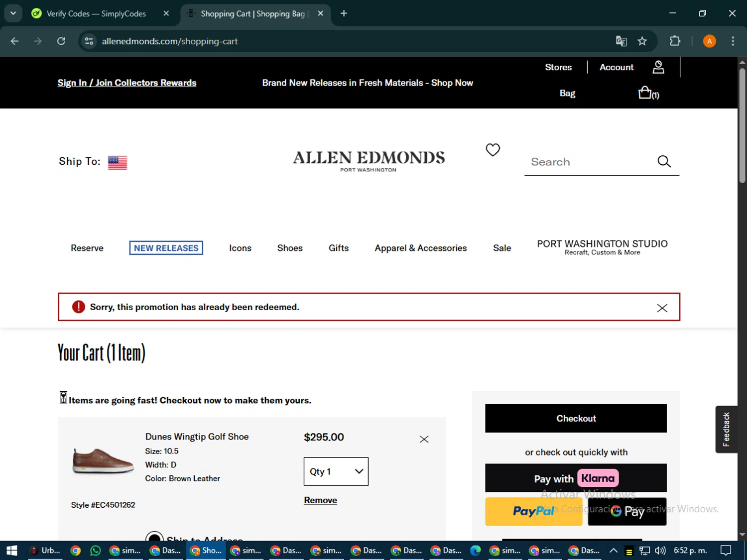The height and width of the screenshot is (560, 747).
Task: Click the browser forward arrow
Action: point(38,41)
